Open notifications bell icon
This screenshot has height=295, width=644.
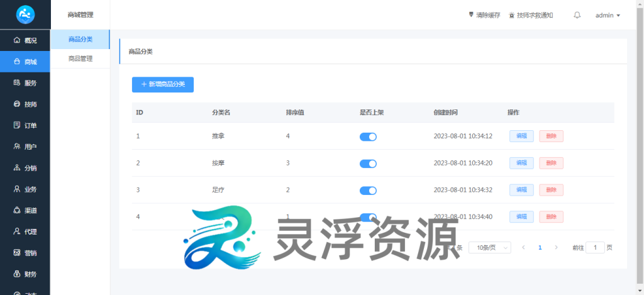coord(577,15)
